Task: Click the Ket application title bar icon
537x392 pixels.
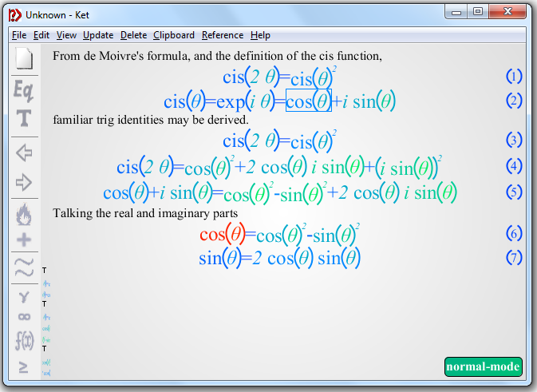Action: 14,15
